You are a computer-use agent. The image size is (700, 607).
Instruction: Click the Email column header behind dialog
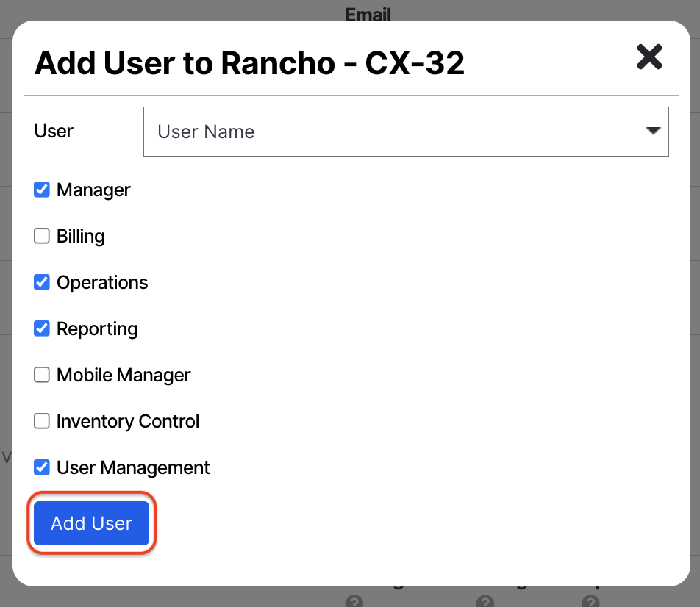pyautogui.click(x=368, y=14)
